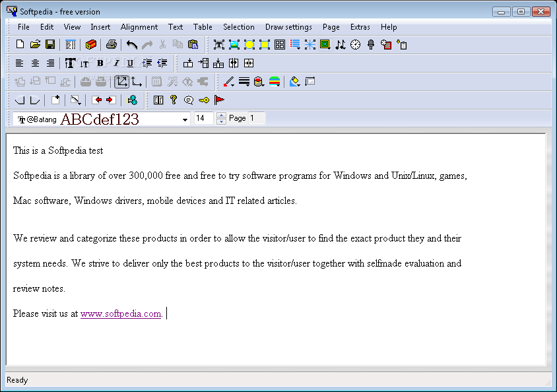Open the Insert menu

click(x=100, y=27)
